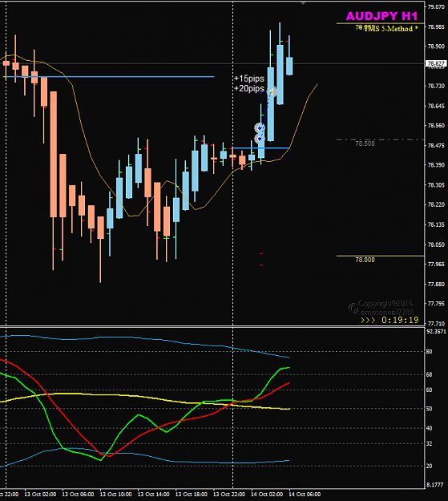Click the AUDJPY H1 chart title label
The width and height of the screenshot is (448, 501).
tap(381, 16)
